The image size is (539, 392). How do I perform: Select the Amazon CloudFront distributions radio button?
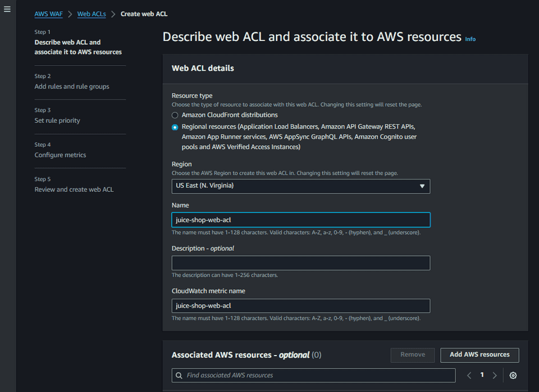(175, 115)
